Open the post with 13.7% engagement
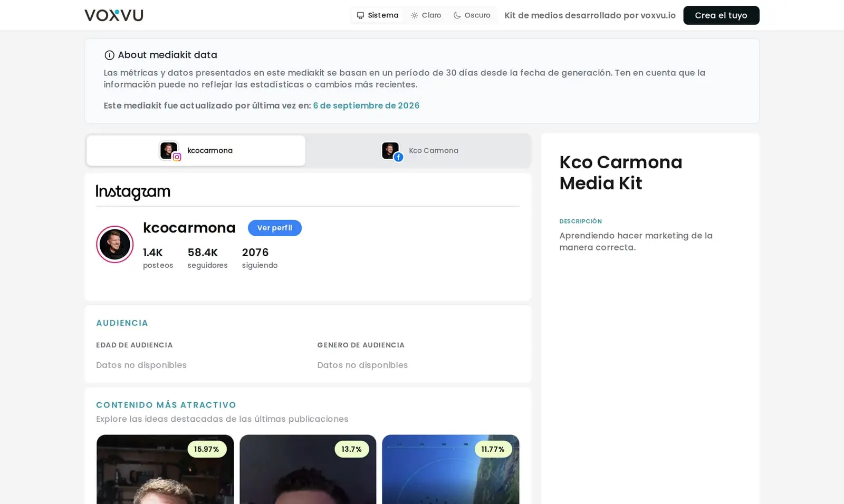Image resolution: width=844 pixels, height=504 pixels. coord(308,469)
